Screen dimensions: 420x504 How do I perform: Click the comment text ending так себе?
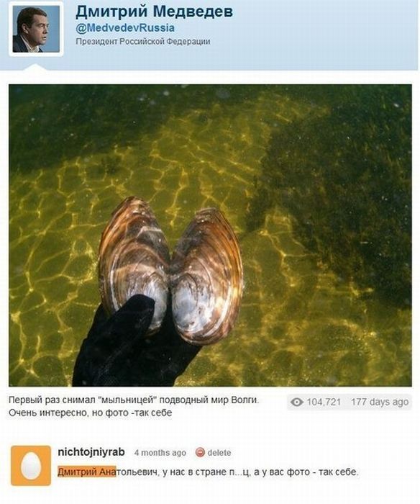208,472
